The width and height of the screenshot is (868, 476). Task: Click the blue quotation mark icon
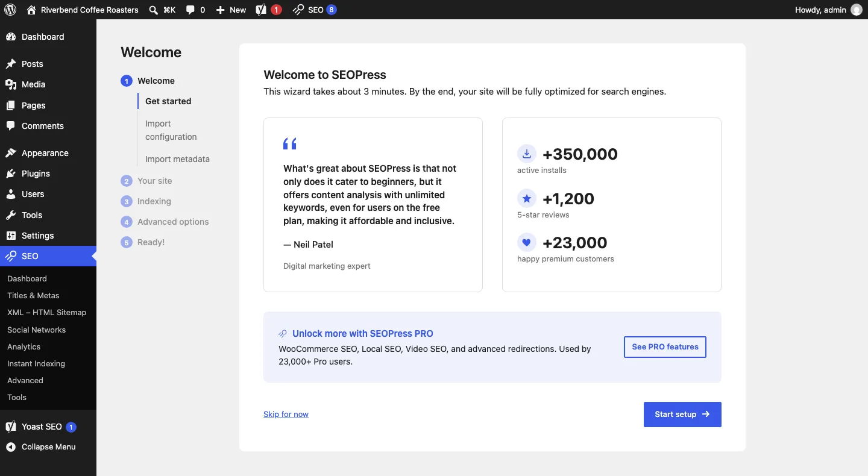click(290, 143)
